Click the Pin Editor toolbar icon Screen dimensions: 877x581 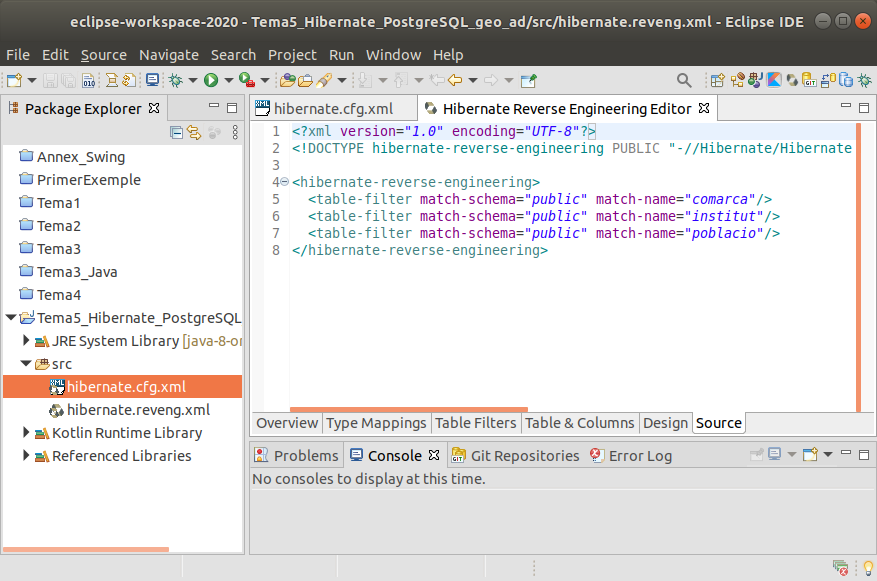pyautogui.click(x=529, y=81)
